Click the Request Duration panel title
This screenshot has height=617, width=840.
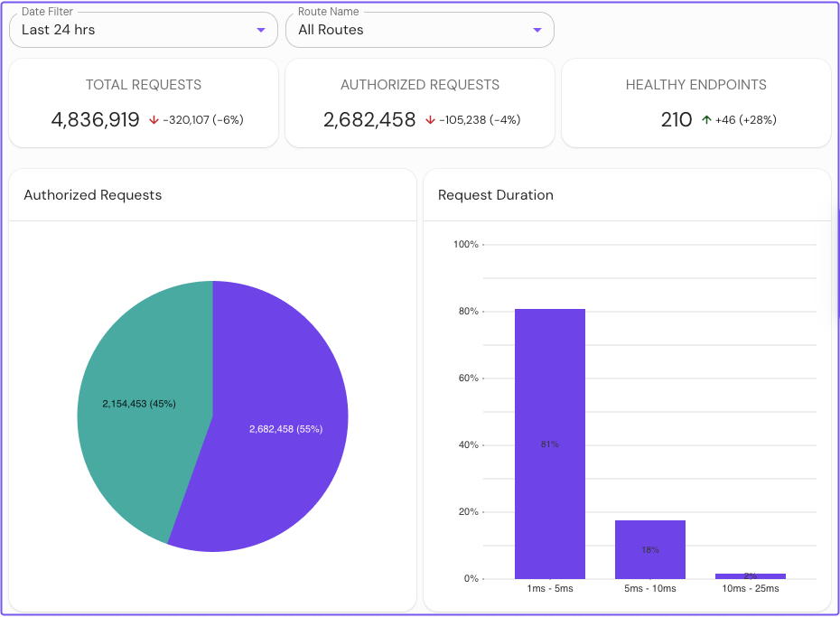click(496, 194)
